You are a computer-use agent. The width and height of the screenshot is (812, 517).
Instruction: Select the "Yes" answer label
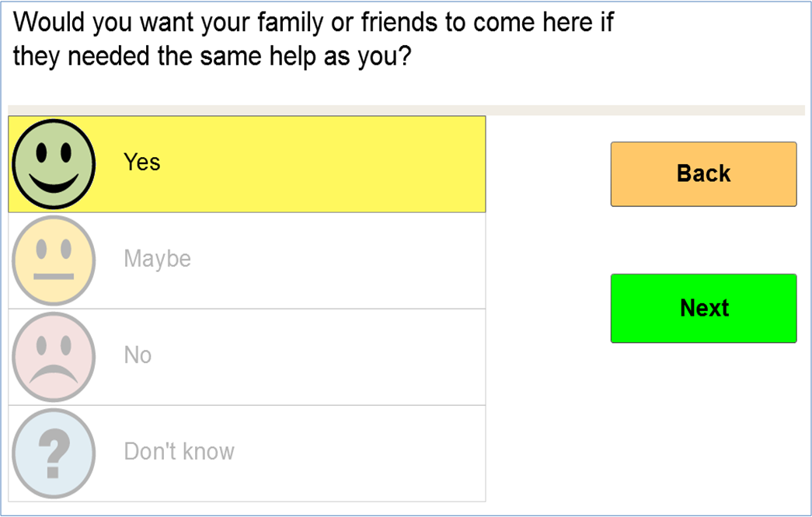click(142, 162)
